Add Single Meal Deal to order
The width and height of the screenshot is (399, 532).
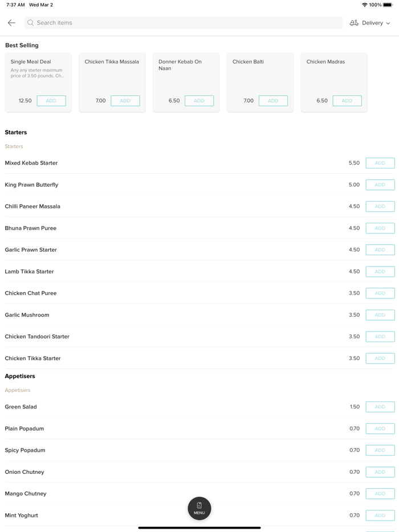click(51, 101)
